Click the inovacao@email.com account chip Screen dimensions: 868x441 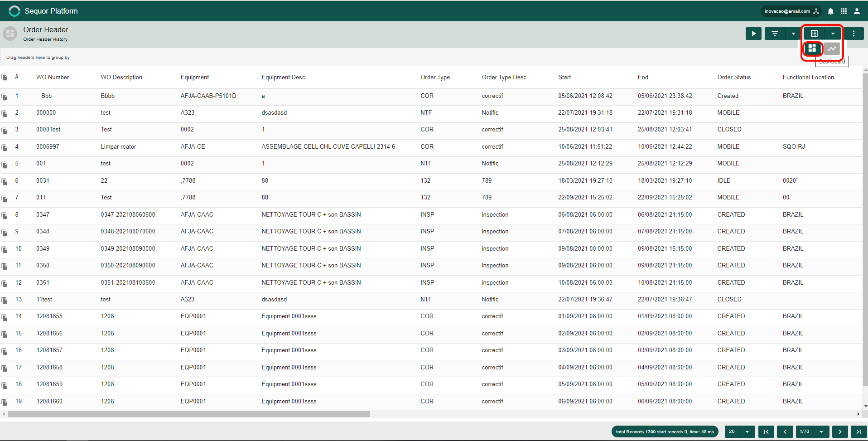click(x=791, y=11)
